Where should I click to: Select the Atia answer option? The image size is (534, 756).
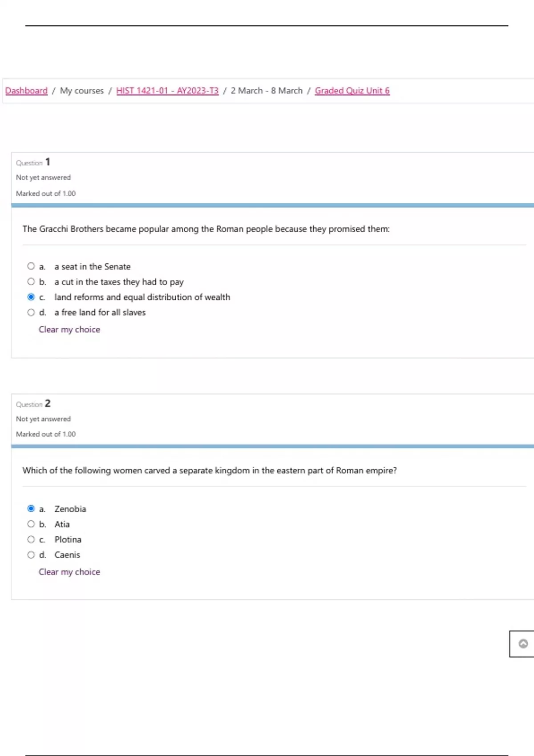[31, 524]
